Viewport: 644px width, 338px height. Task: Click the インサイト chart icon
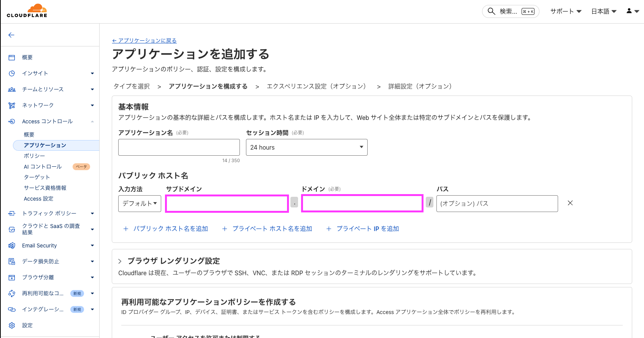pos(12,73)
